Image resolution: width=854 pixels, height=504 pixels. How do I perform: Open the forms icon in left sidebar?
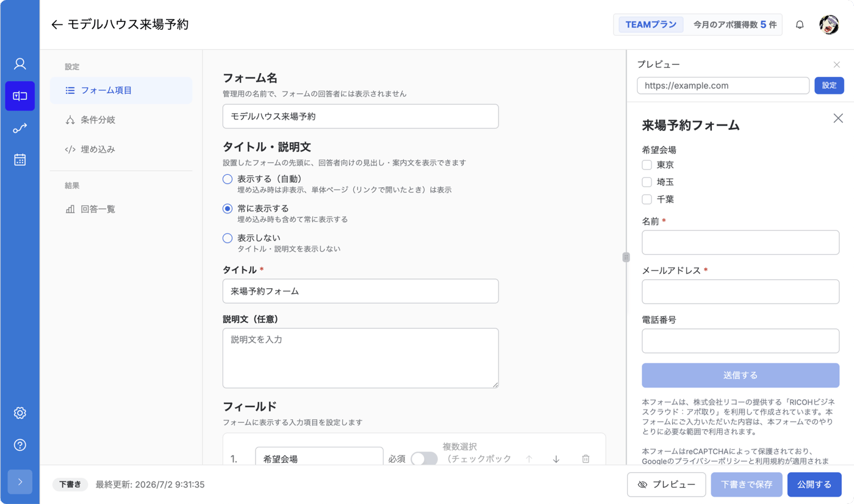click(x=20, y=96)
